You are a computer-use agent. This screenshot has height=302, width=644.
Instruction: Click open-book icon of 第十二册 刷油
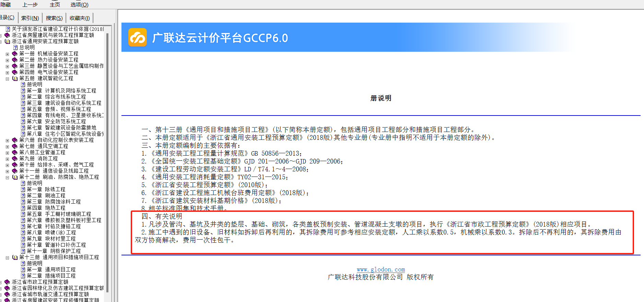tap(15, 177)
